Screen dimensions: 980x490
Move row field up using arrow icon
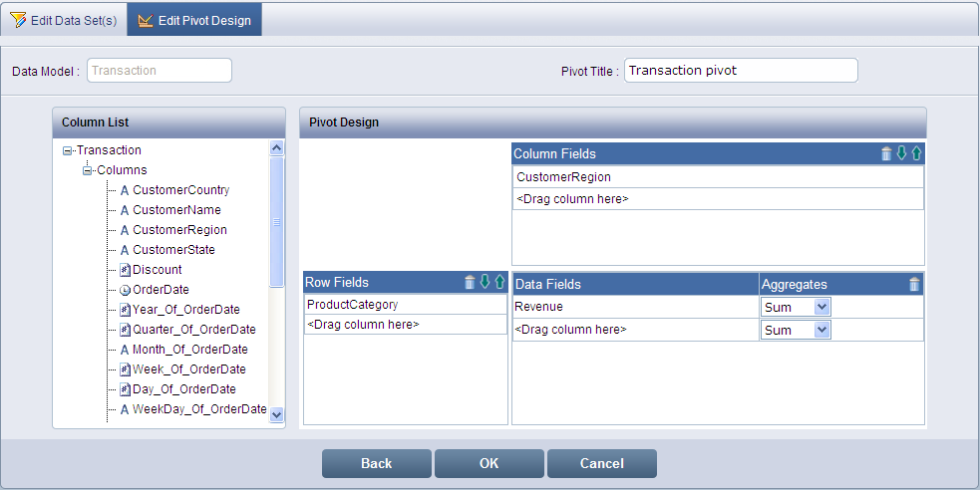pyautogui.click(x=499, y=282)
